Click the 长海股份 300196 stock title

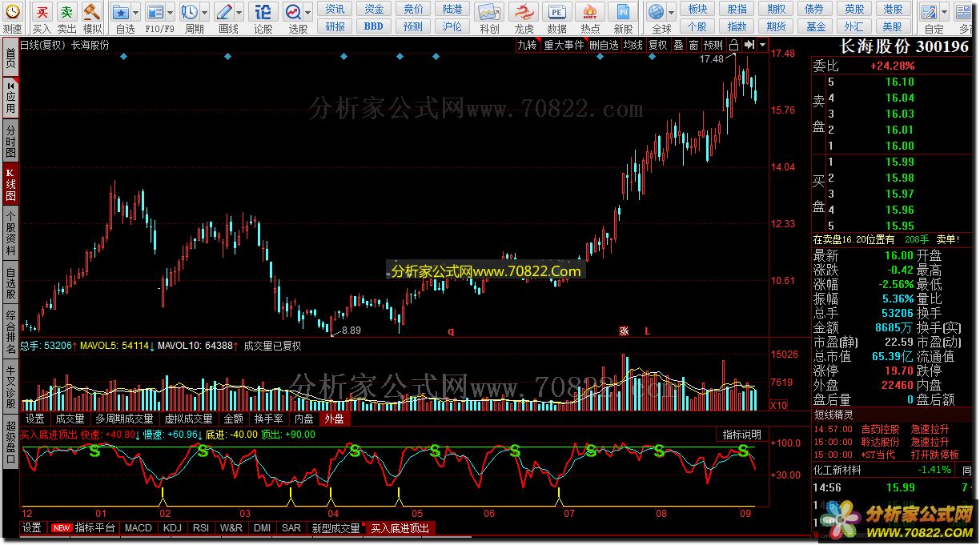coord(902,46)
